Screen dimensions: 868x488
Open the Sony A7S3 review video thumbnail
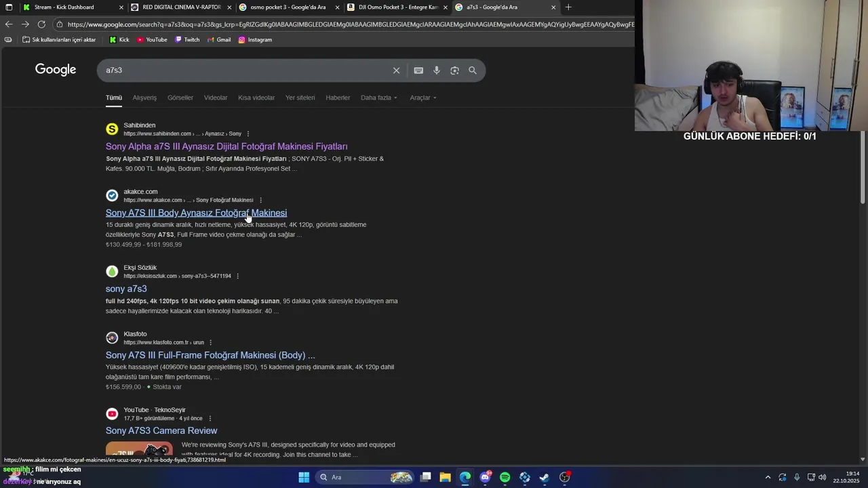pyautogui.click(x=139, y=449)
